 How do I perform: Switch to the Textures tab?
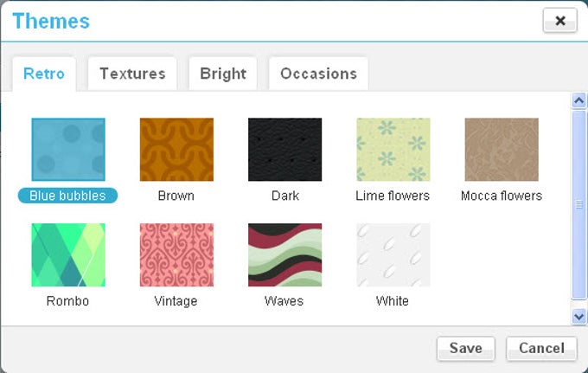coord(132,74)
